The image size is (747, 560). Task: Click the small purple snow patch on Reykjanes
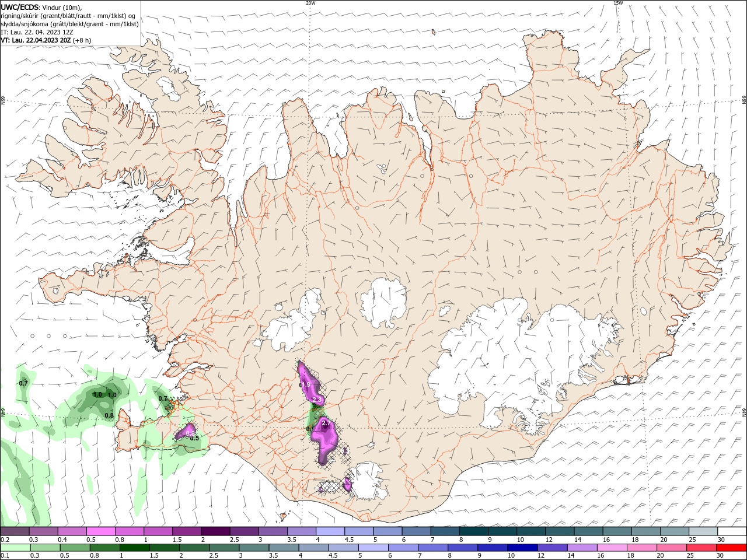pyautogui.click(x=187, y=432)
